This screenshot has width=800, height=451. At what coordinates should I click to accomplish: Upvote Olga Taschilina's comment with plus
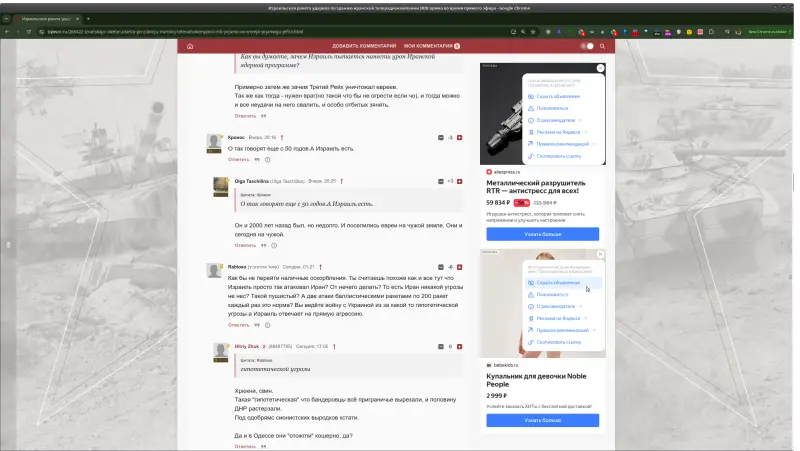(459, 181)
